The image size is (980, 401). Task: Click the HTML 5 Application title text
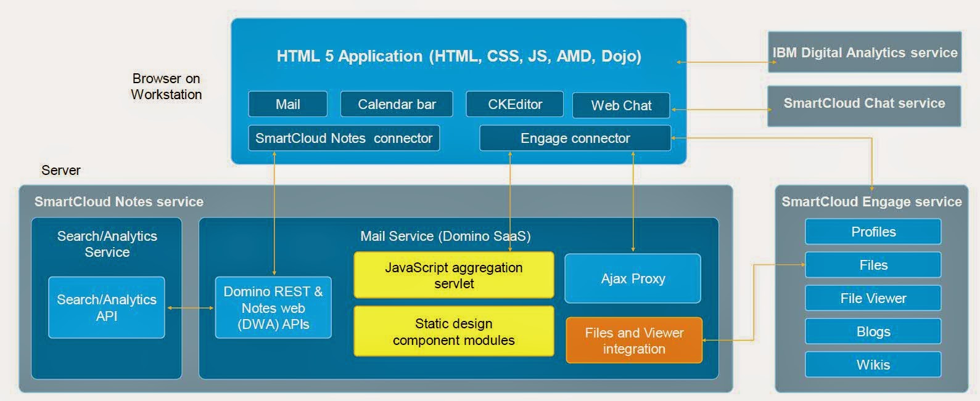458,56
